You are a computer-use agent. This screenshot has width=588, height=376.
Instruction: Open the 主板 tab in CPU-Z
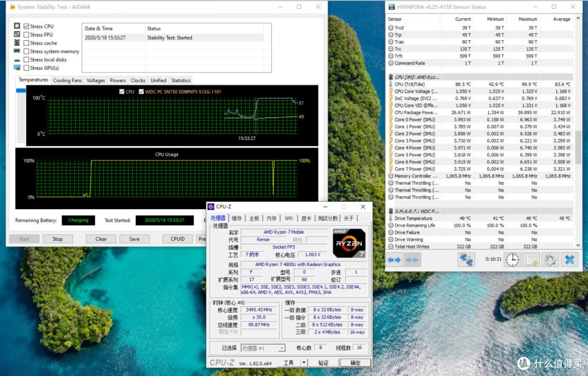254,219
